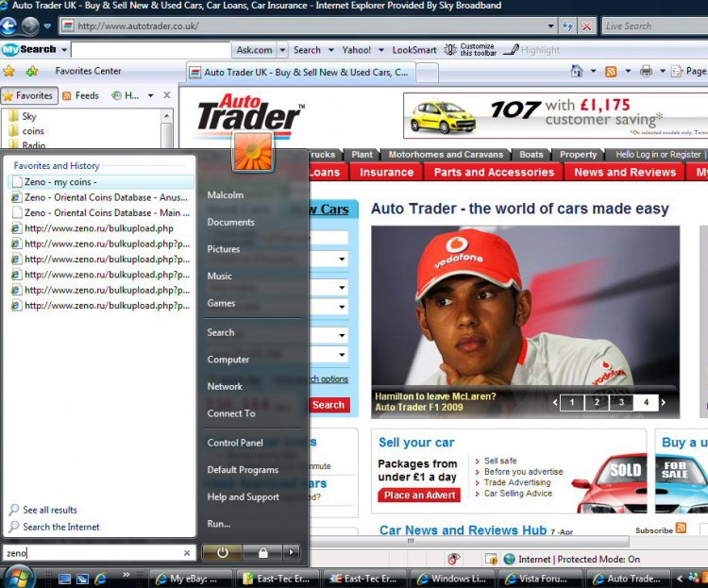Click the browser Back arrow button
Viewport: 708px width, 588px height.
tap(8, 25)
